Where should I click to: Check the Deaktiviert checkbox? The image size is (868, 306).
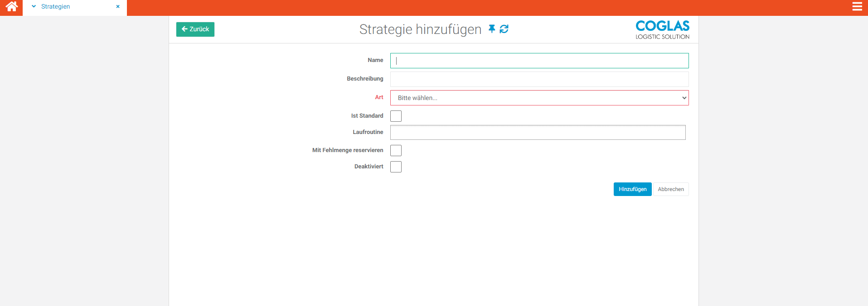click(396, 167)
